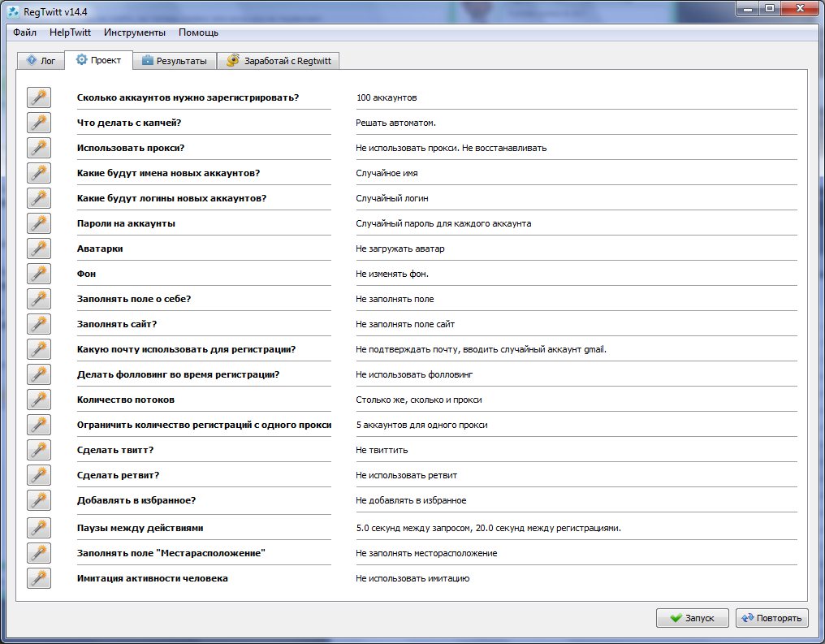Switch to the Результаты tab

(x=175, y=61)
